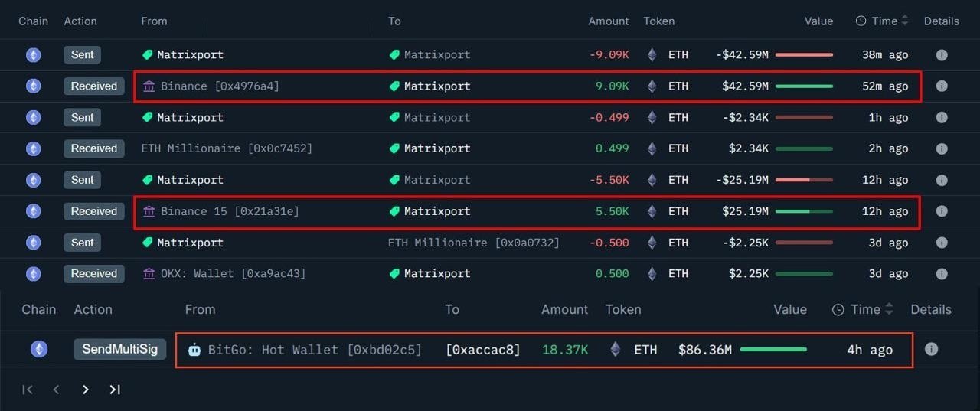Open [0xaccac8] recipient address
980x411 pixels.
(482, 350)
